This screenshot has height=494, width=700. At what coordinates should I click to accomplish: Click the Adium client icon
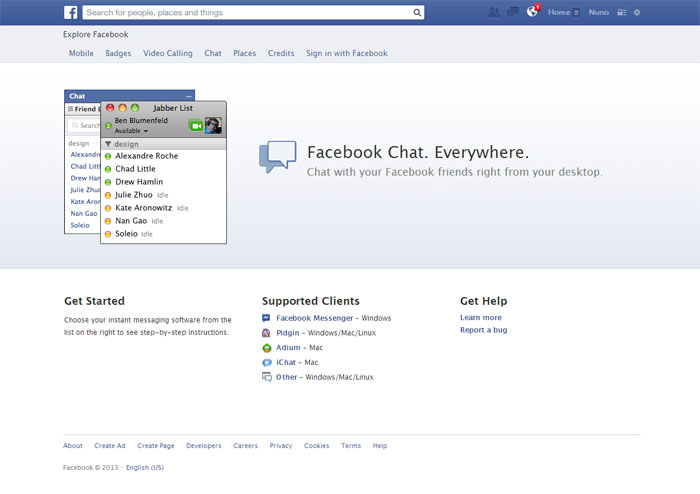pos(266,347)
